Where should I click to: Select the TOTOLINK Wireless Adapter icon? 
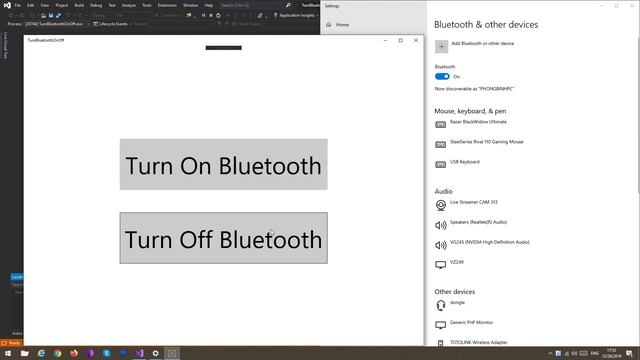[x=440, y=343]
